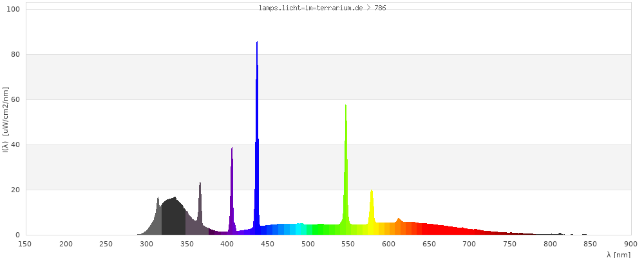Click the x-axis tick 250
The image size is (644, 258).
106,244
